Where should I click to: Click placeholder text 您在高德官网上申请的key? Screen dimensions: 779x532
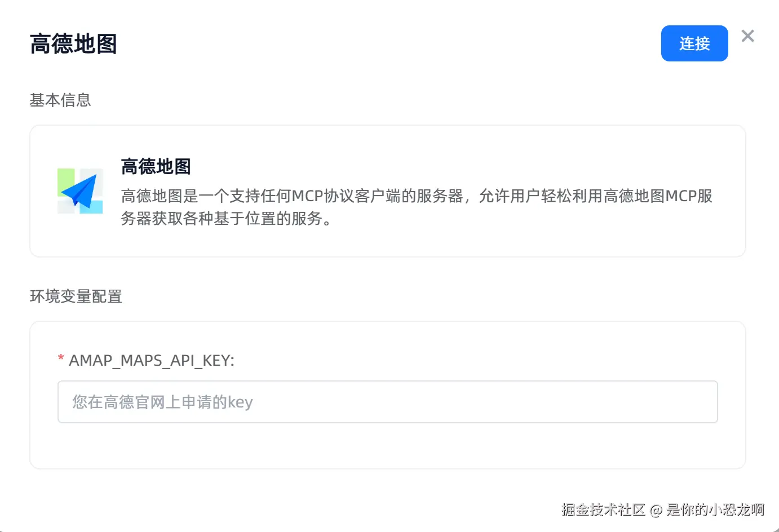coord(162,402)
